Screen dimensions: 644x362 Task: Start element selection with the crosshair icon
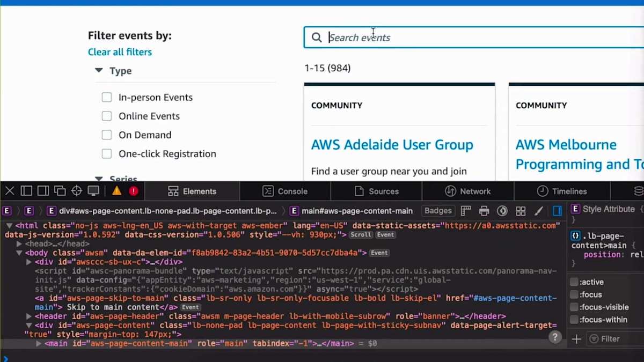(x=77, y=191)
